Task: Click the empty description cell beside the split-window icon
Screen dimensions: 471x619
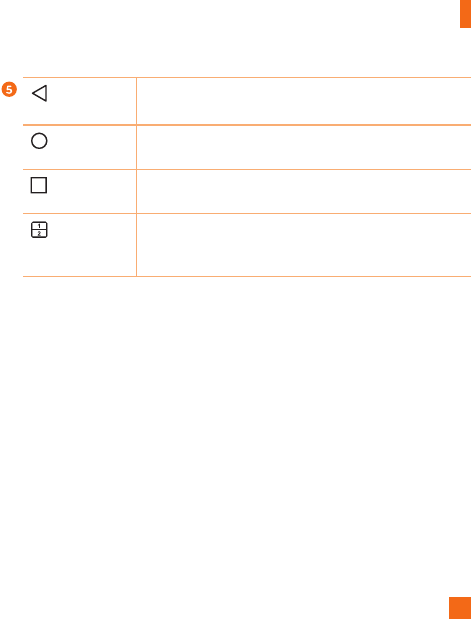Action: pyautogui.click(x=304, y=245)
